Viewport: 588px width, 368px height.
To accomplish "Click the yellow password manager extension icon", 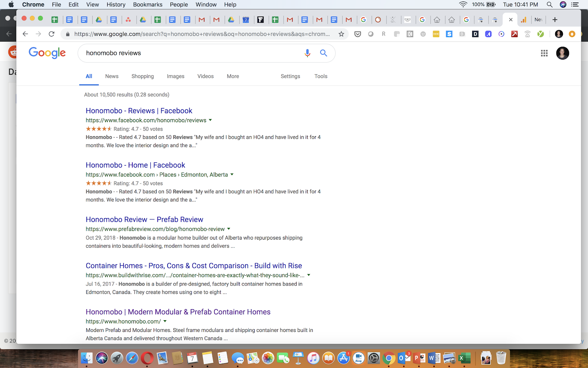I will click(x=436, y=34).
